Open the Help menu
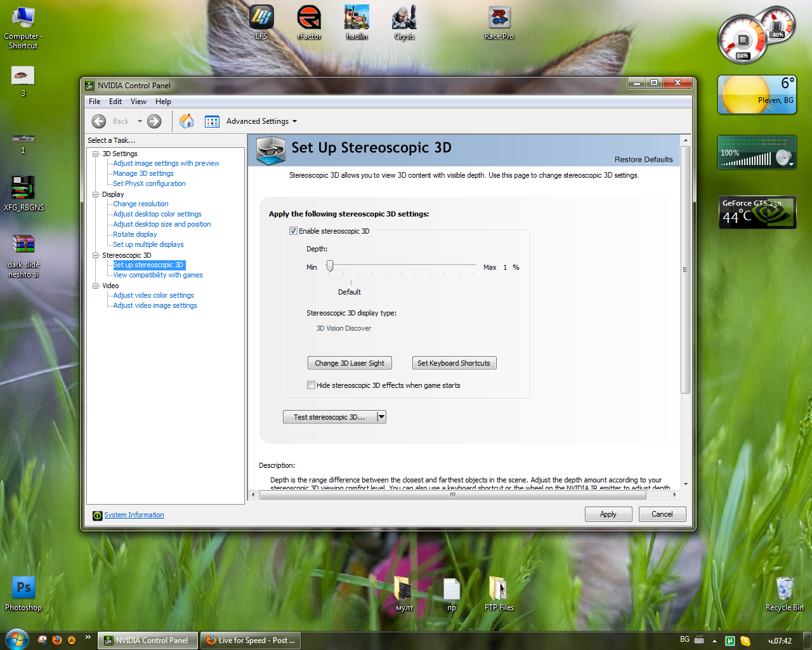This screenshot has width=812, height=650. pos(163,102)
